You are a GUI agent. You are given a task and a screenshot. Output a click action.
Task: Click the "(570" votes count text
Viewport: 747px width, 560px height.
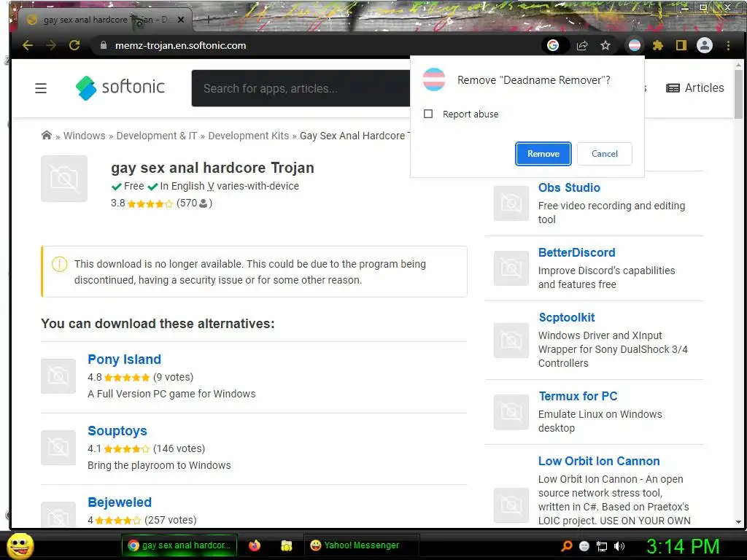(187, 203)
